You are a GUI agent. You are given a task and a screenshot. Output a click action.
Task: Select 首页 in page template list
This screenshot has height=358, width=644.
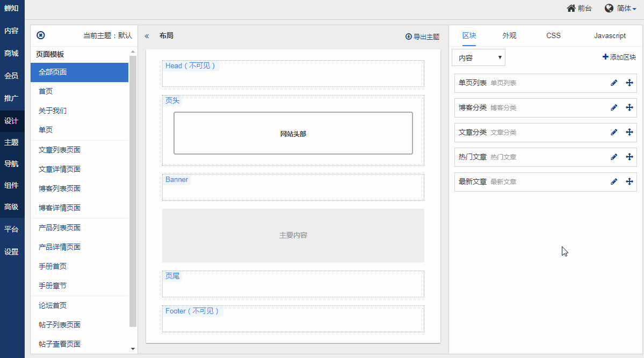46,91
